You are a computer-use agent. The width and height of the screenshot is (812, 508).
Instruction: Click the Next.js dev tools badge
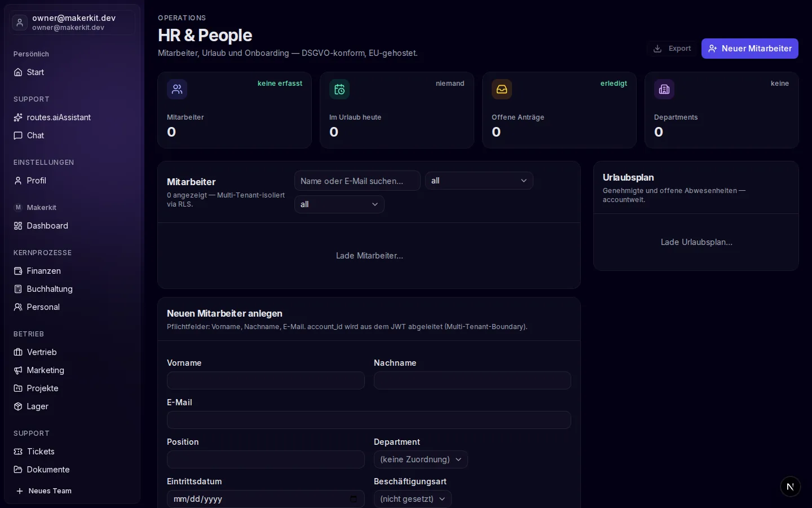click(x=790, y=487)
